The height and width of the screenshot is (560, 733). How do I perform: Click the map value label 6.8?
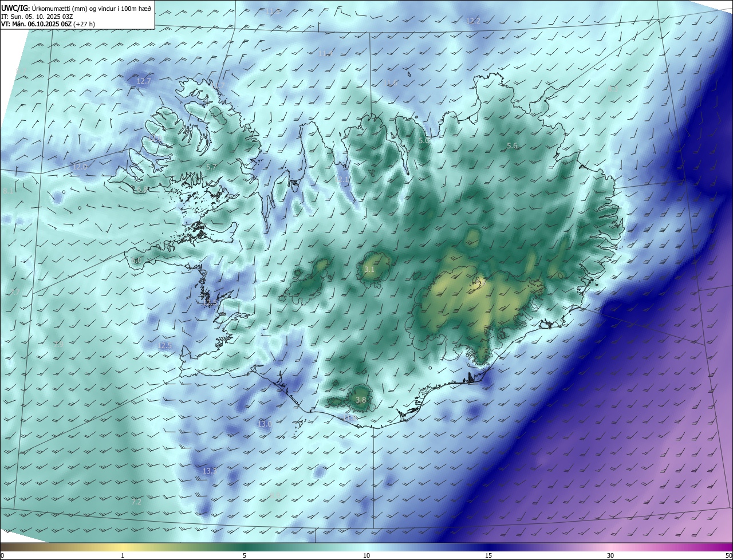(x=142, y=190)
